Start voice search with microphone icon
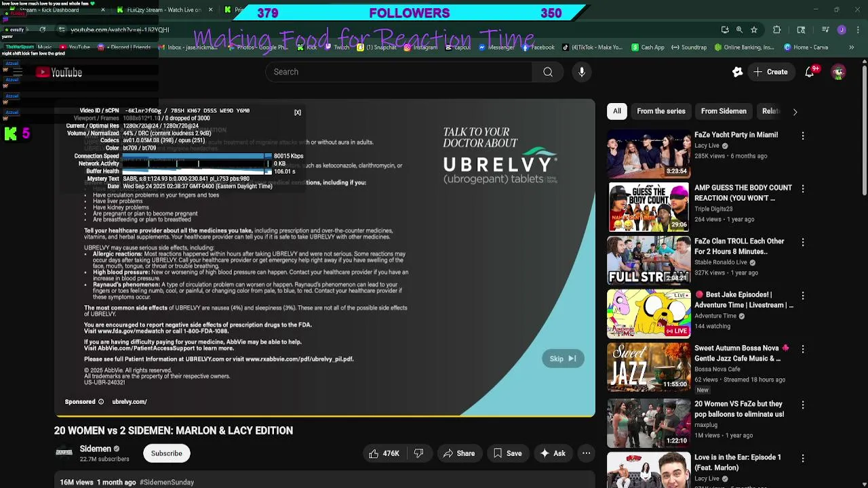The height and width of the screenshot is (488, 868). 582,72
